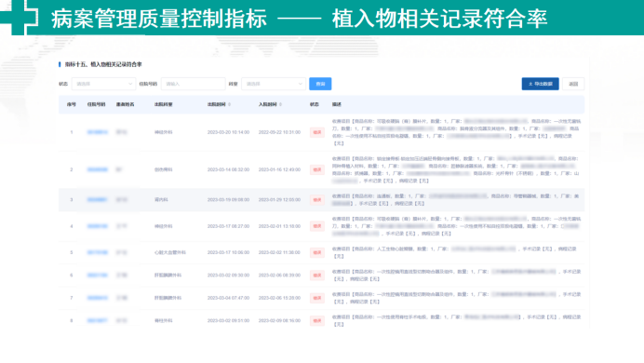Select admission time 2023-02-06 08:39:00 cell

click(x=279, y=276)
